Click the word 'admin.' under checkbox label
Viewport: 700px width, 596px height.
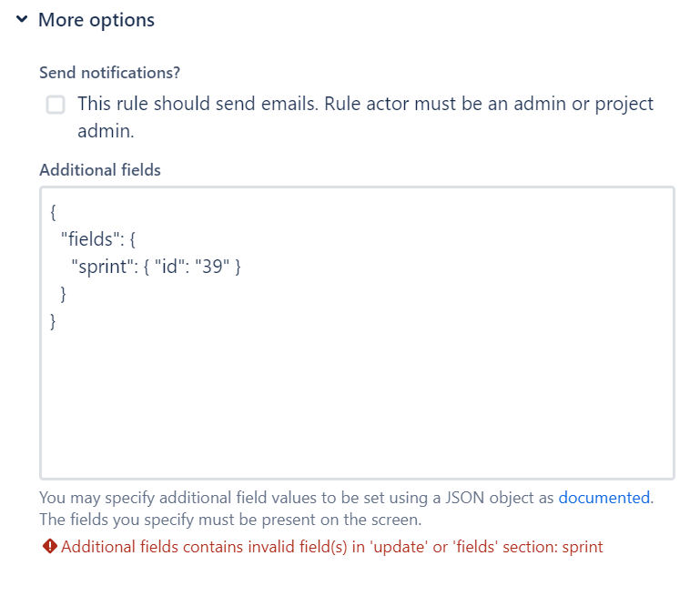coord(106,131)
